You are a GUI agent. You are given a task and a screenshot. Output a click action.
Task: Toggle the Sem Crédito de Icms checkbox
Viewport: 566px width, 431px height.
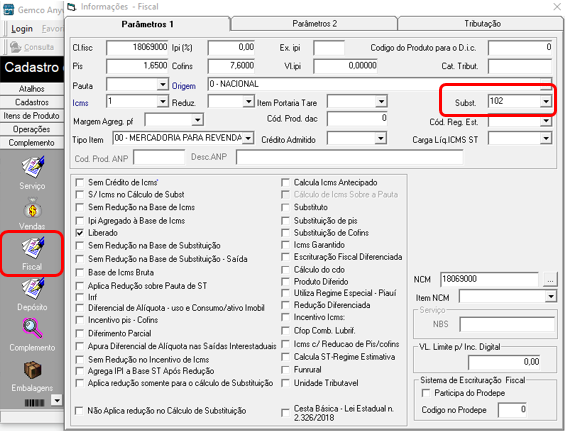pos(79,183)
